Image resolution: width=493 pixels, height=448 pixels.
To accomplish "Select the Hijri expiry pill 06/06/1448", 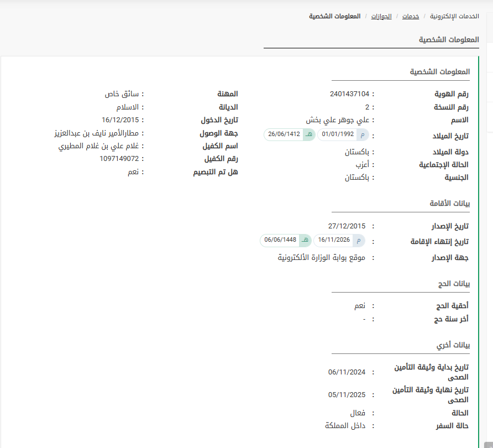I will 280,240.
